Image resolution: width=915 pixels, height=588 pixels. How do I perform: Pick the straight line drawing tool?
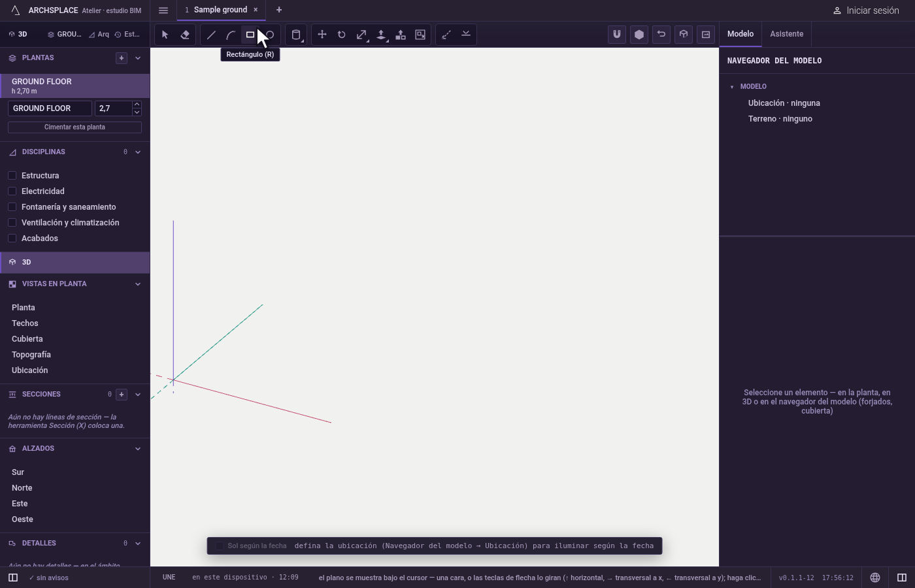pyautogui.click(x=211, y=35)
